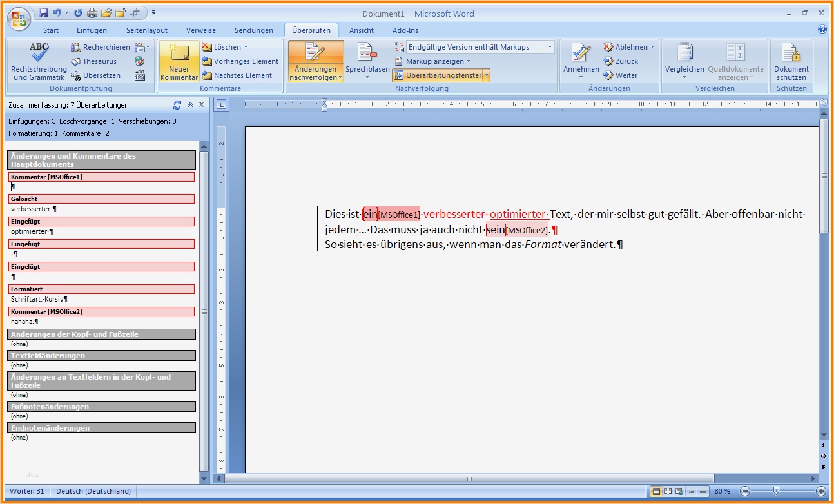Open the Seitenlayout tab
834x504 pixels.
coord(147,30)
